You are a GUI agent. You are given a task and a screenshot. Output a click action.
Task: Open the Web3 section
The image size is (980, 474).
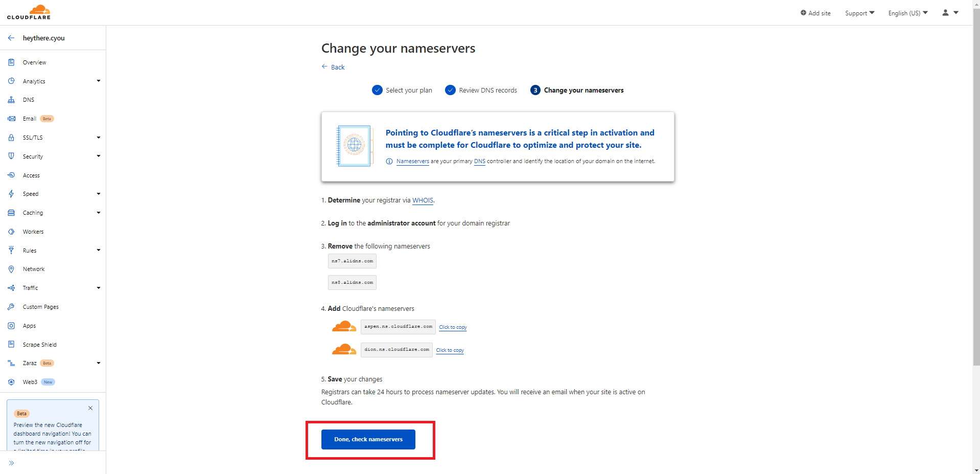coord(30,382)
